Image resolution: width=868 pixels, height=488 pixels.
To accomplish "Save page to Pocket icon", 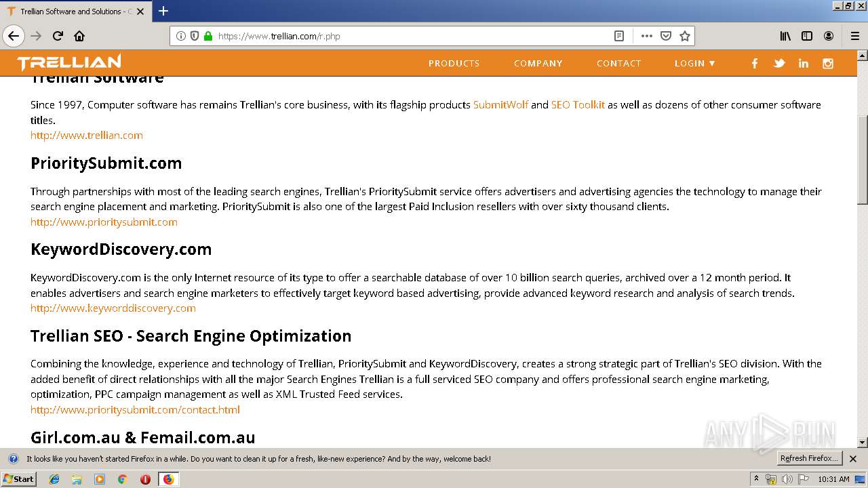I will 666,36.
